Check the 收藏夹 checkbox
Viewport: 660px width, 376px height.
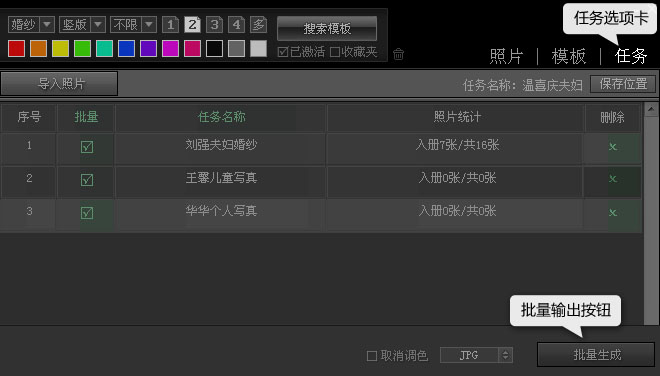[335, 52]
